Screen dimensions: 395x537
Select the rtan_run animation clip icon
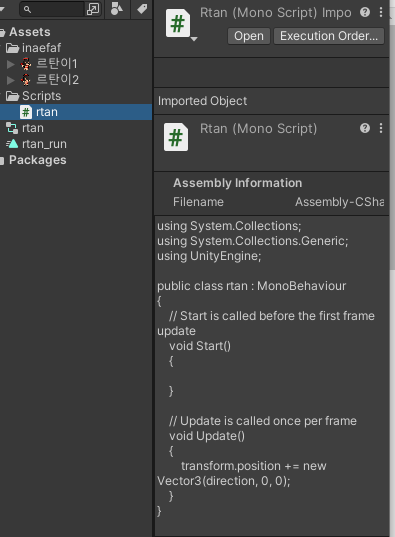12,144
